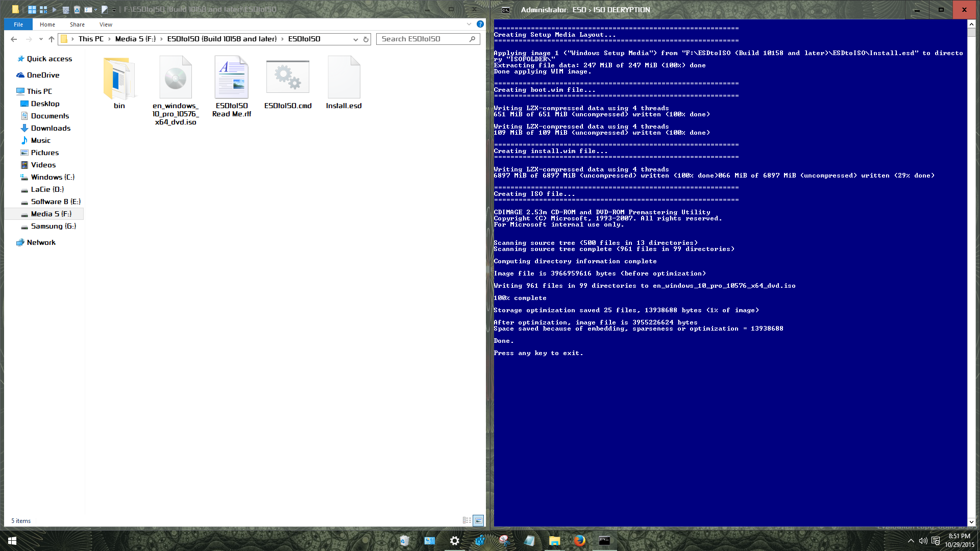This screenshot has height=551, width=980.
Task: Open Downloads in navigation pane
Action: click(46, 128)
